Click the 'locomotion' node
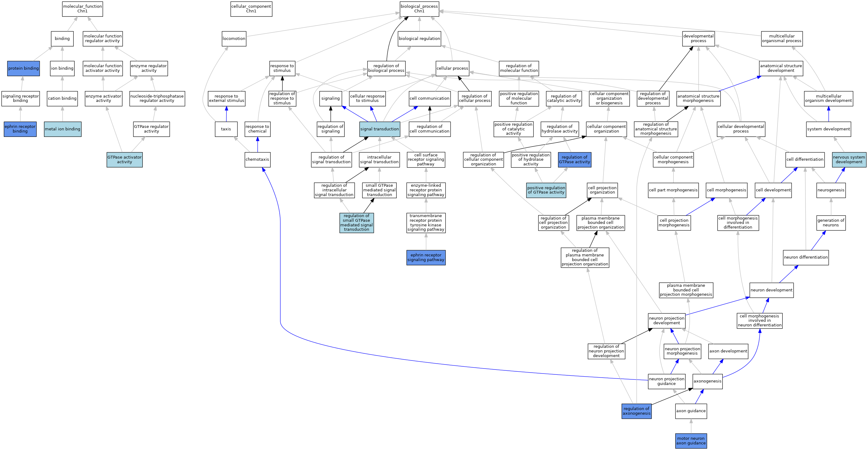 click(234, 39)
